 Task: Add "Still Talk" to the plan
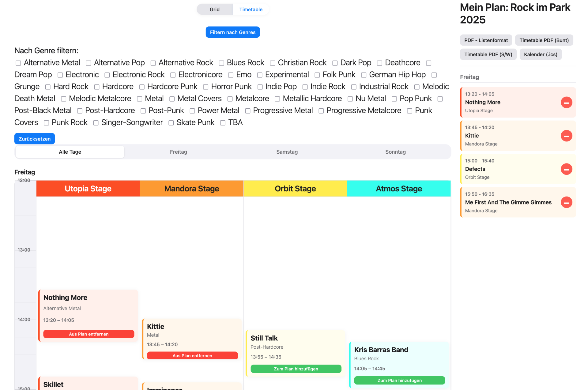[296, 369]
